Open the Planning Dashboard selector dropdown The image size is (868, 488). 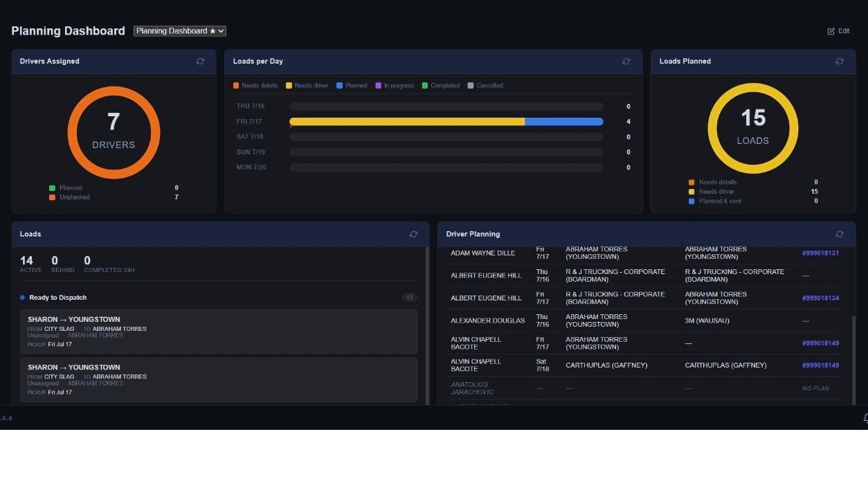(x=180, y=31)
